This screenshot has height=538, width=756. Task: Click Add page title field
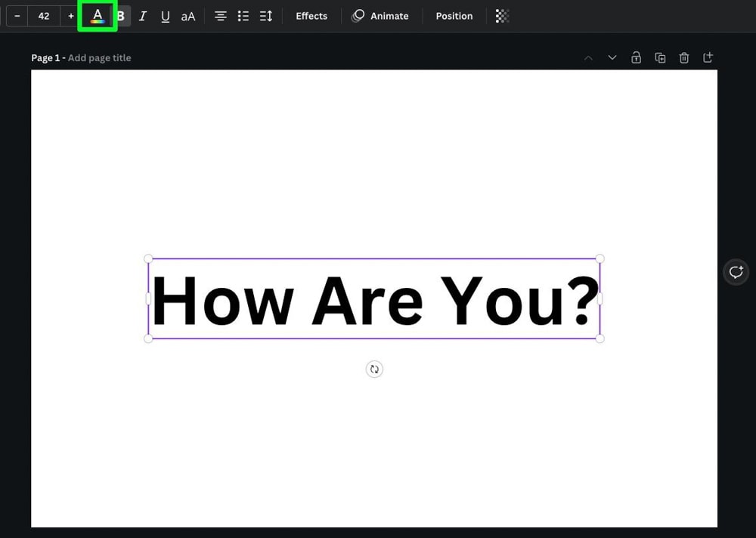tap(99, 58)
